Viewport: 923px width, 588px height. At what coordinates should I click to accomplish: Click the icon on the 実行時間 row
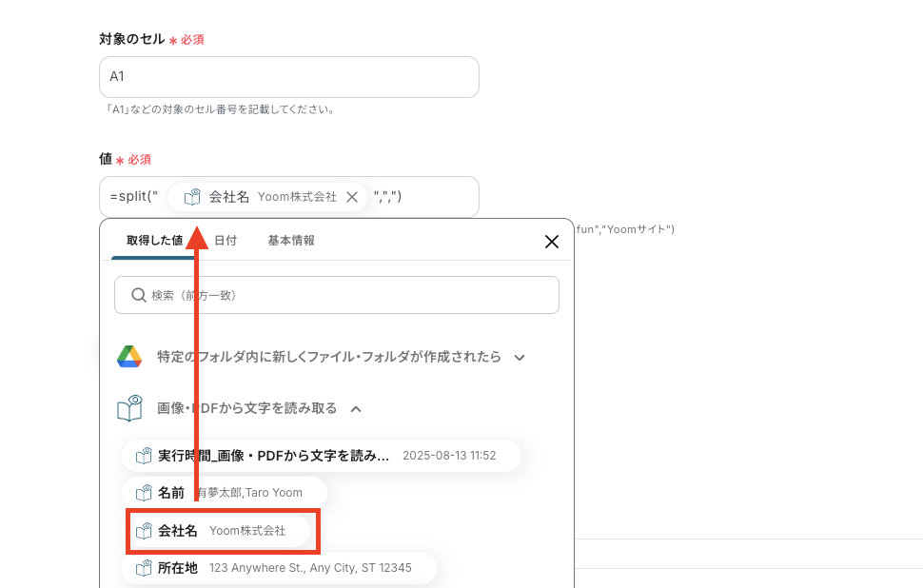[x=144, y=456]
